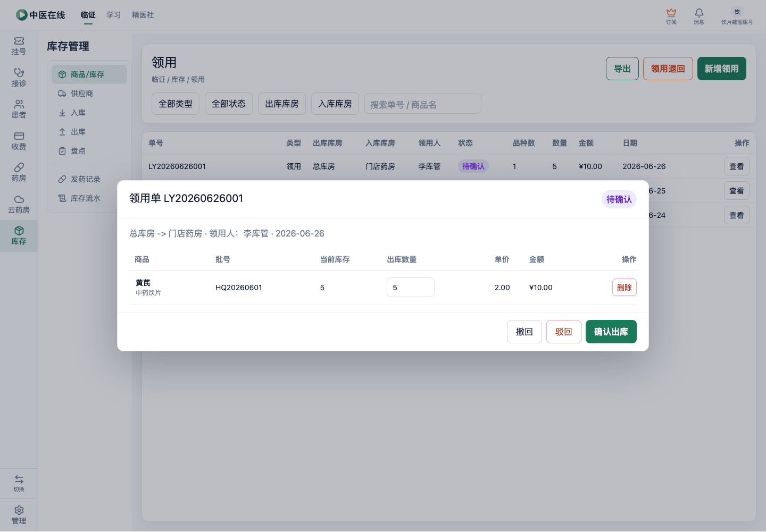Image resolution: width=766 pixels, height=532 pixels.
Task: Click 查看 for order LY20260626001
Action: point(737,166)
